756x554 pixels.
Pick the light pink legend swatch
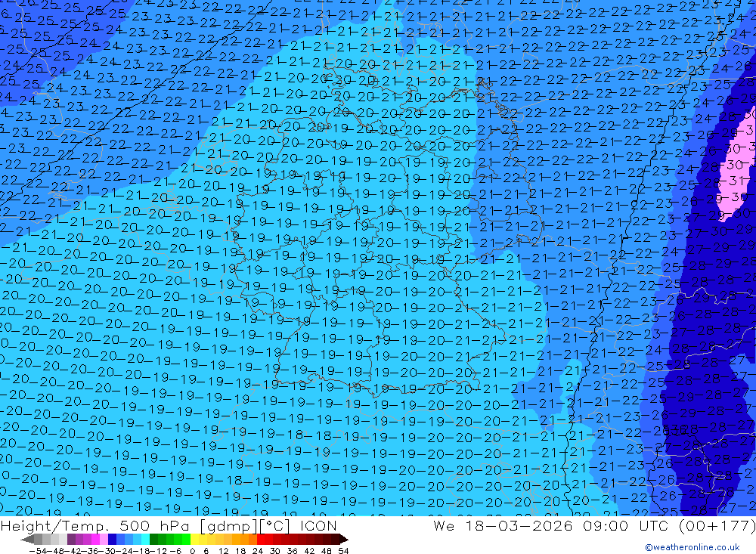point(104,539)
